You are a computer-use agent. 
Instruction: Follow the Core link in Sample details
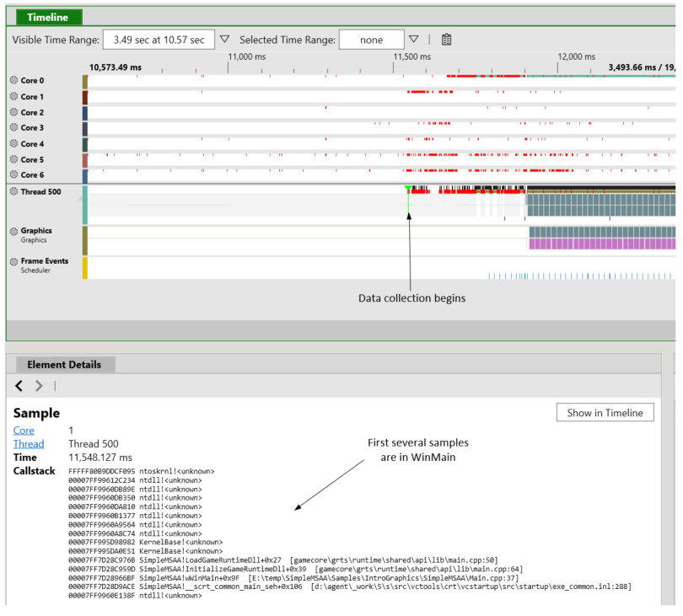[x=24, y=430]
